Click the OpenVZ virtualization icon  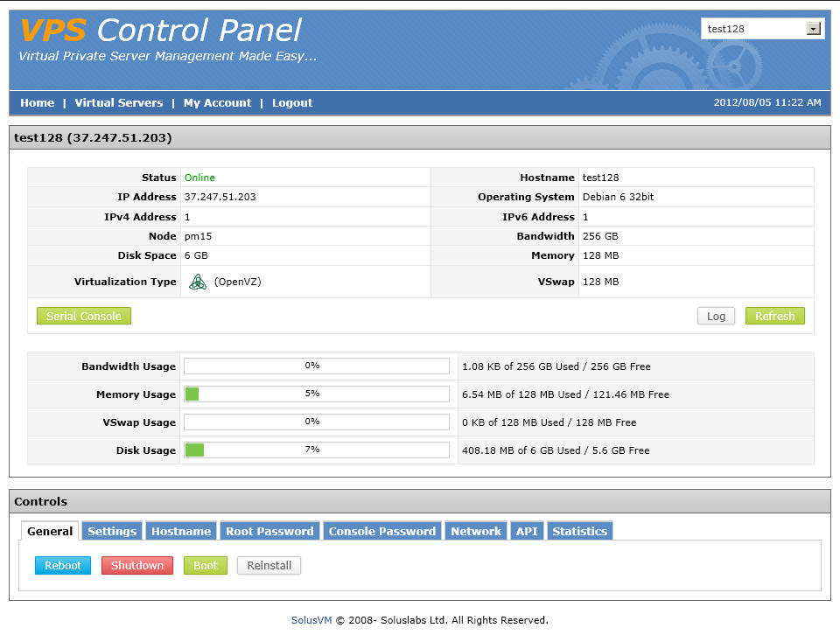tap(198, 282)
